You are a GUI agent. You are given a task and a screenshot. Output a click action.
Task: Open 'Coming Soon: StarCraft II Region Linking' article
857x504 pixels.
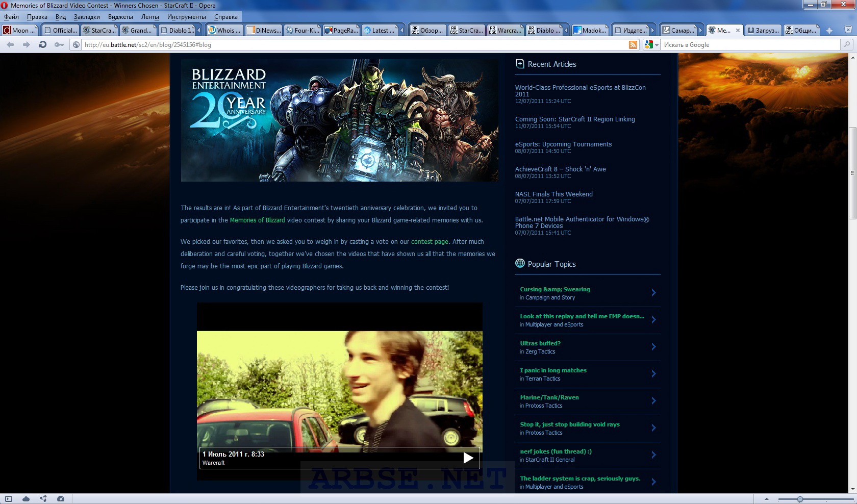575,119
